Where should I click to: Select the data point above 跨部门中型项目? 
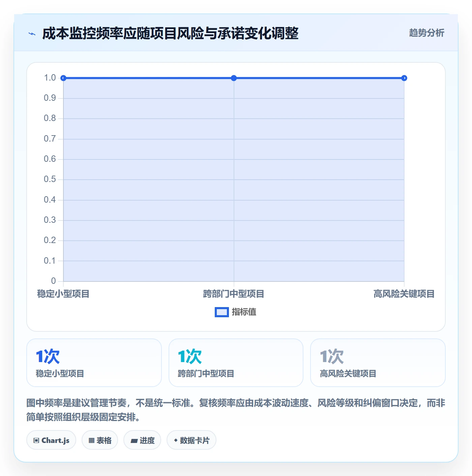[234, 78]
